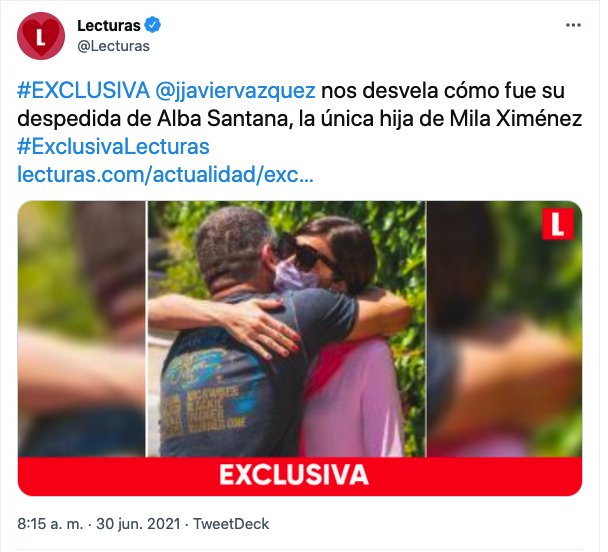
Task: Open the #ExclusivaLecturas hashtag
Action: pos(113,147)
